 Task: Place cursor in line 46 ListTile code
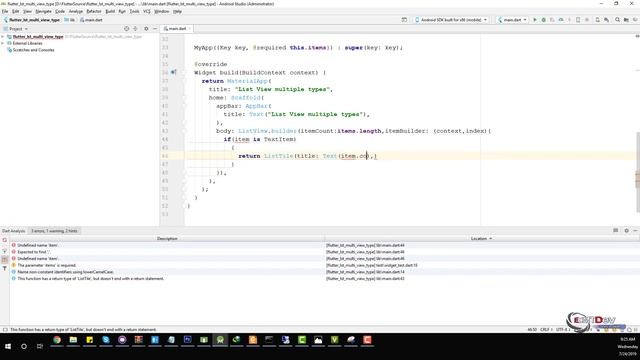[x=307, y=156]
